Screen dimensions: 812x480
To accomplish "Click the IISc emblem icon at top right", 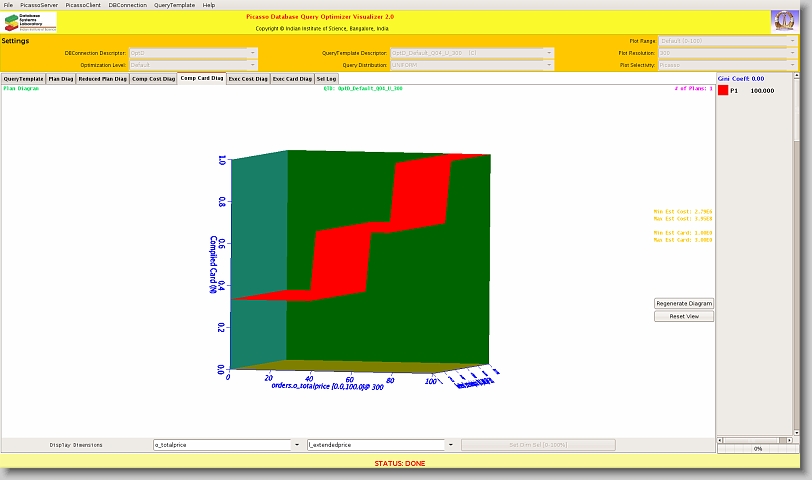I will (x=784, y=22).
